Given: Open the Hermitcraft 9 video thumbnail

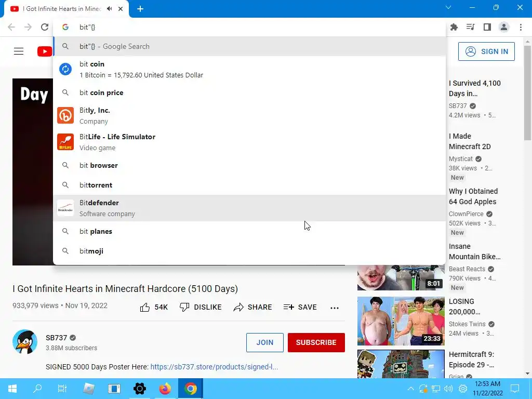Looking at the screenshot, I should coord(401,364).
